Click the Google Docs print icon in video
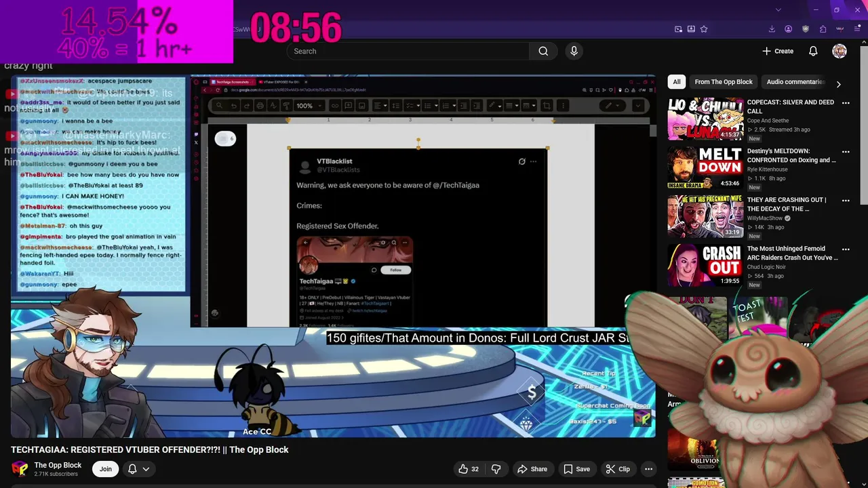This screenshot has height=488, width=868. click(260, 106)
